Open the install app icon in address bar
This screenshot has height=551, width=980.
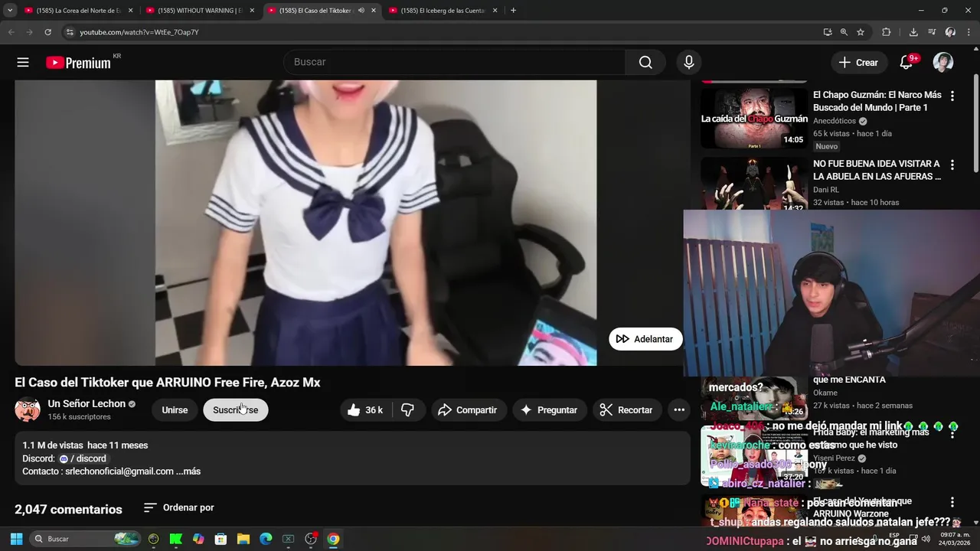pos(828,32)
